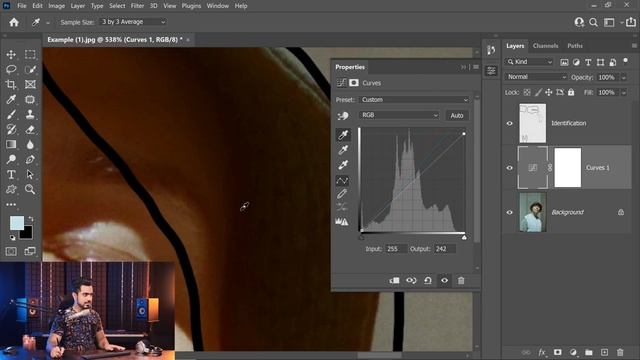The width and height of the screenshot is (640, 360).
Task: Select the Path Selection tool
Action: click(30, 175)
